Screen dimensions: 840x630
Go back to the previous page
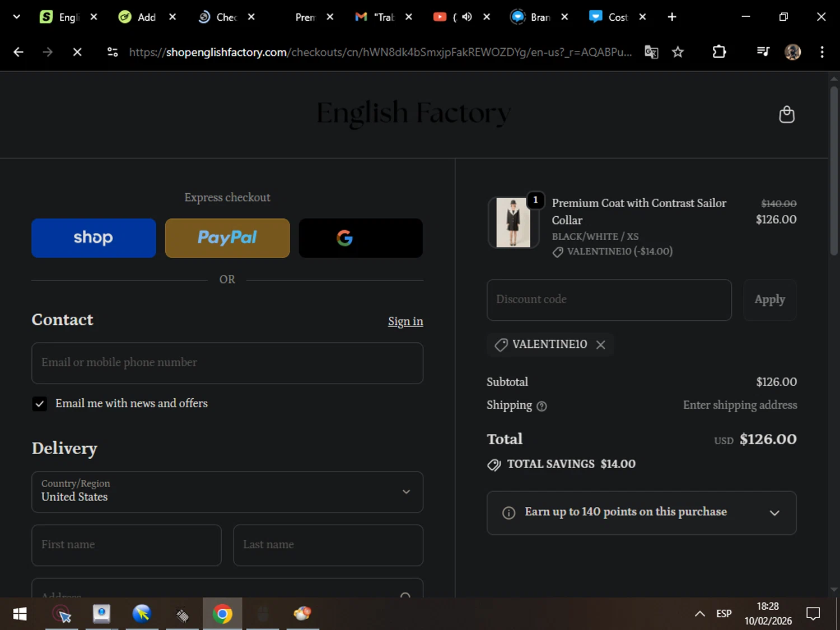(x=18, y=52)
